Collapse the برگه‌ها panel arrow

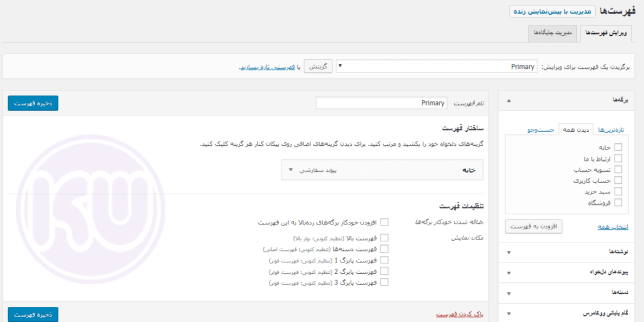click(509, 100)
